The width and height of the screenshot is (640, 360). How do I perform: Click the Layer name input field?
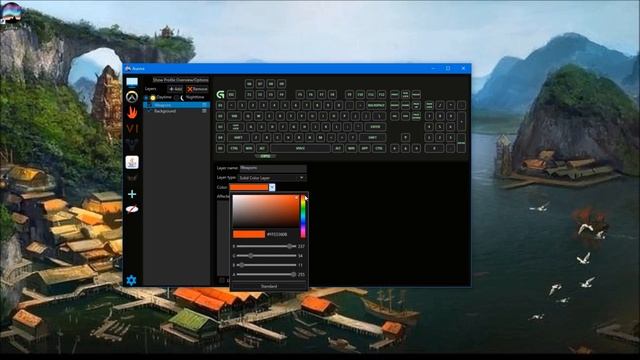point(273,168)
